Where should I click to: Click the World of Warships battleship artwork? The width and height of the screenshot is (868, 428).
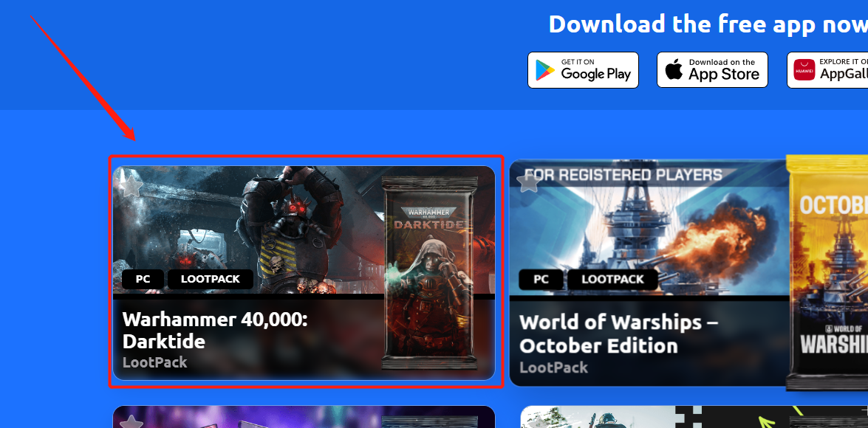[x=649, y=228]
